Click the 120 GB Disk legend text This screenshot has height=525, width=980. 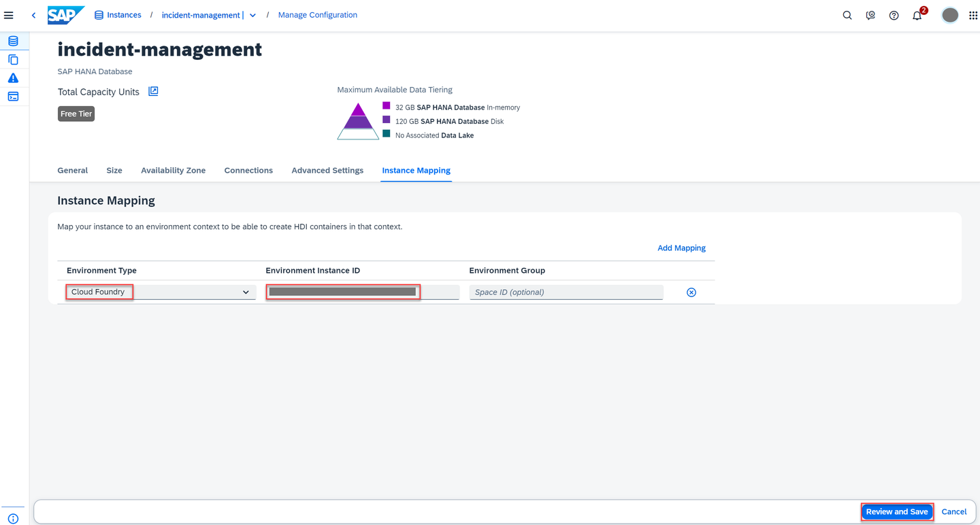(449, 121)
